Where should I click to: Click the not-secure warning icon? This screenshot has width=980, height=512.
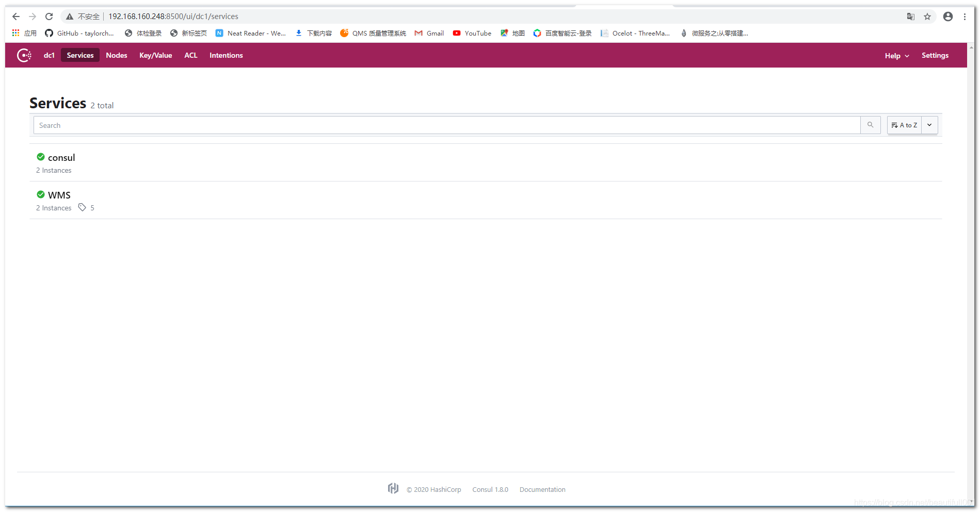[70, 16]
